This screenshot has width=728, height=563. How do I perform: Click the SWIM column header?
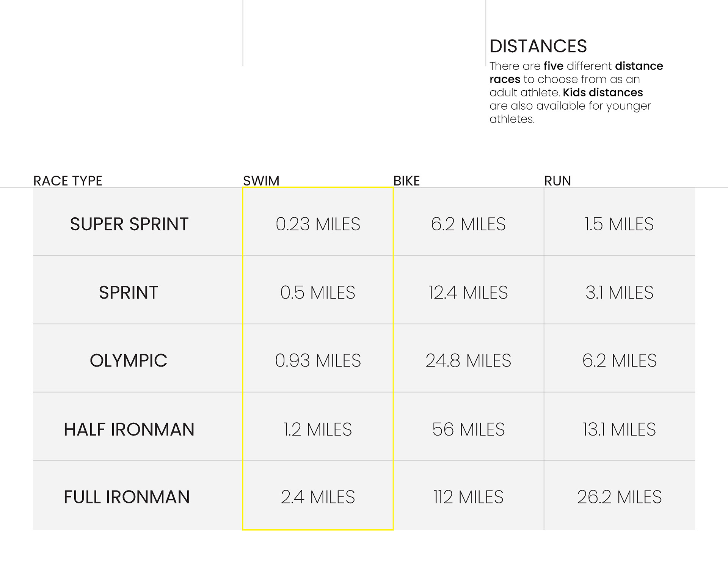point(261,181)
